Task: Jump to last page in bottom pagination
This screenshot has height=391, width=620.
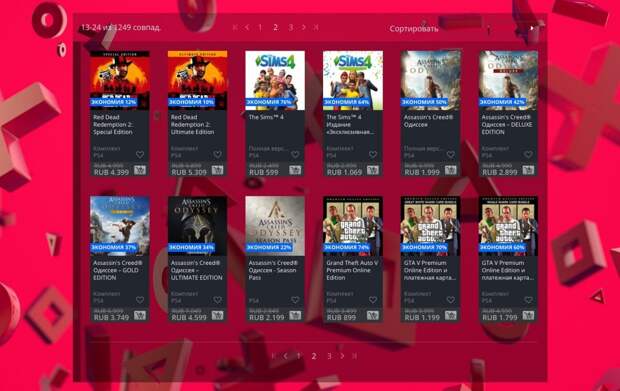Action: [x=355, y=356]
